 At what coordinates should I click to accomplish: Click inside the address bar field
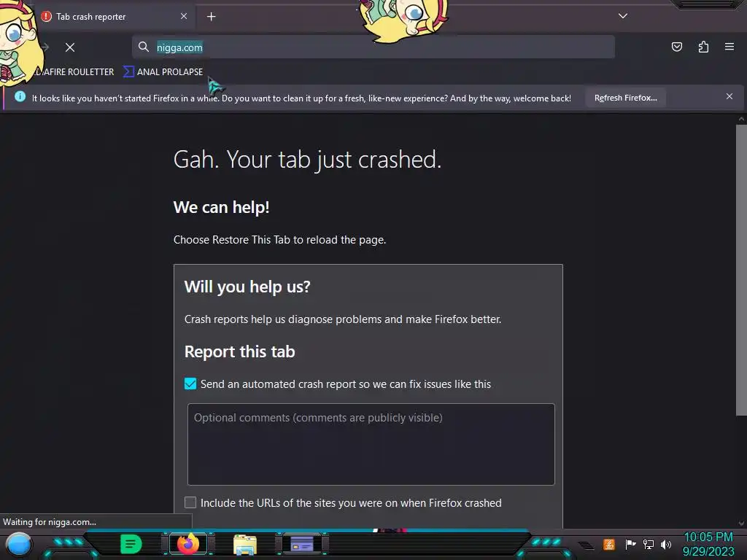click(373, 47)
